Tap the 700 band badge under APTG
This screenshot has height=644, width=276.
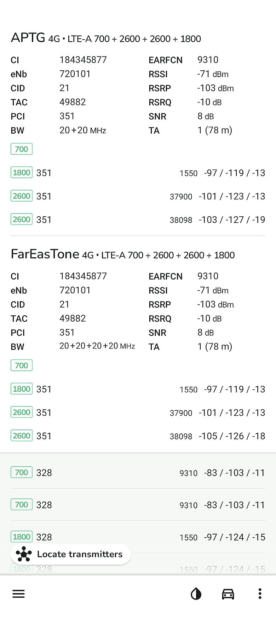[x=22, y=149]
